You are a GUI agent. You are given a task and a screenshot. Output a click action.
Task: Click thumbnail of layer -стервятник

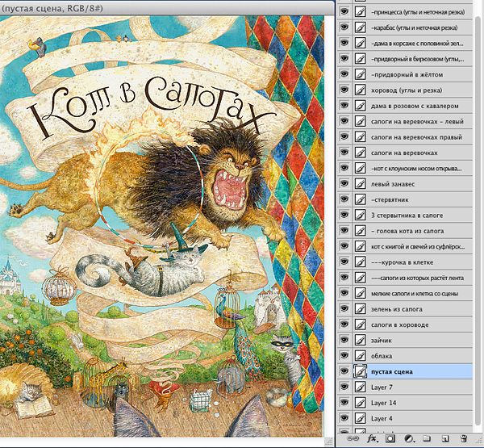pos(360,199)
